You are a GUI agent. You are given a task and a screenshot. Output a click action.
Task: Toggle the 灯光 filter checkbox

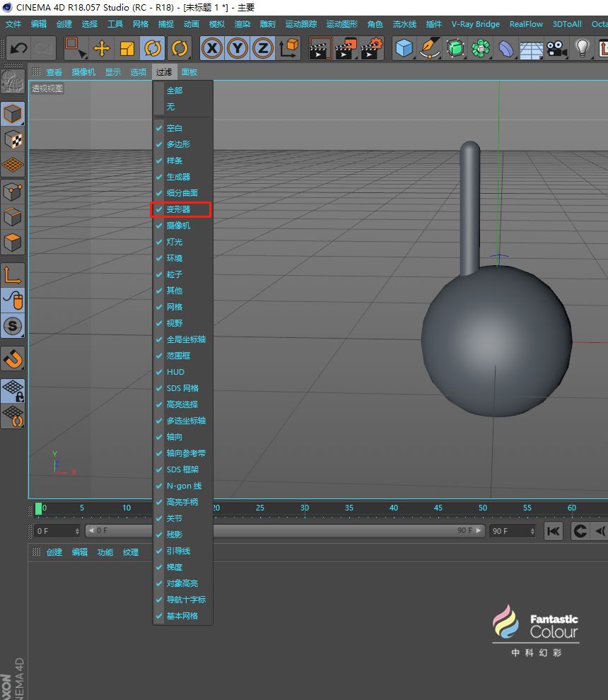point(174,242)
